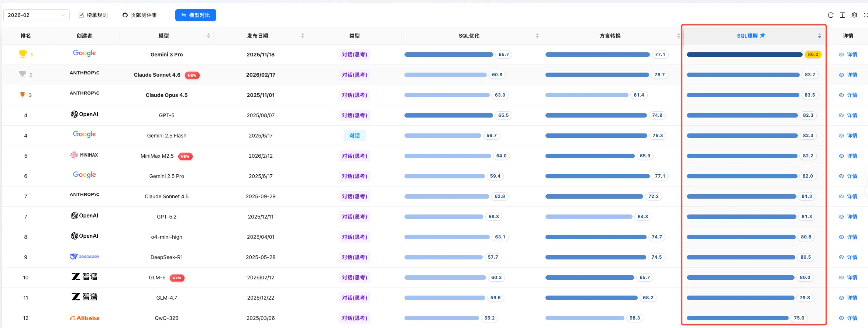868x328 pixels.
Task: Click the gold trophy icon for rank 1
Action: point(23,54)
